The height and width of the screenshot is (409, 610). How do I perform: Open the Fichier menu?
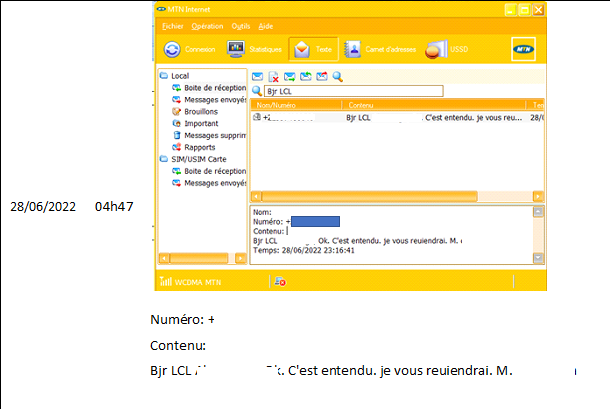(x=172, y=25)
